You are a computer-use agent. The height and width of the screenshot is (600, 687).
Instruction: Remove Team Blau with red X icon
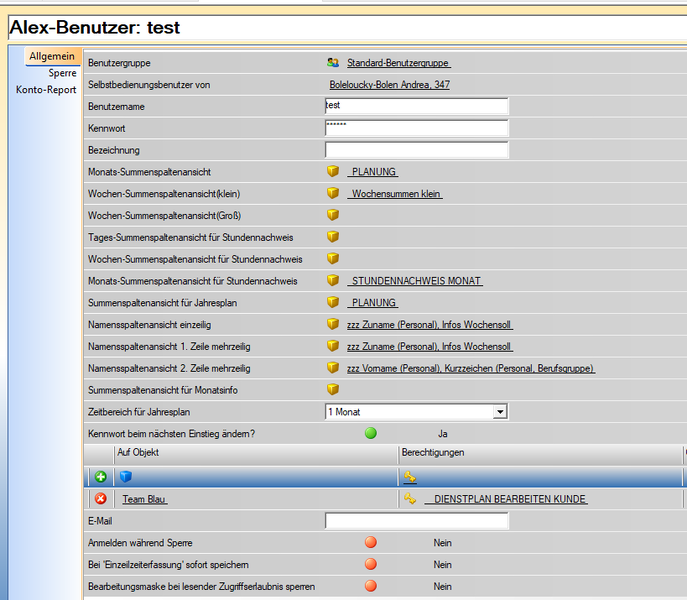100,499
